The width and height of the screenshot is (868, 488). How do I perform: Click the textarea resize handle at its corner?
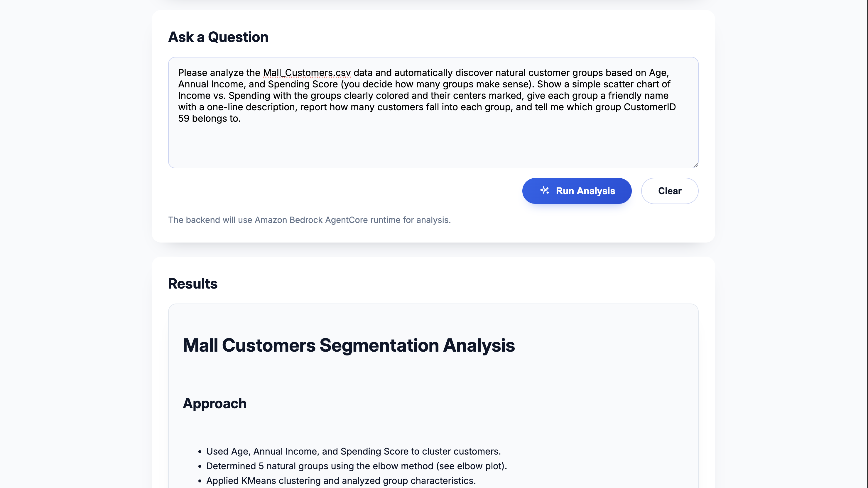[x=695, y=165]
